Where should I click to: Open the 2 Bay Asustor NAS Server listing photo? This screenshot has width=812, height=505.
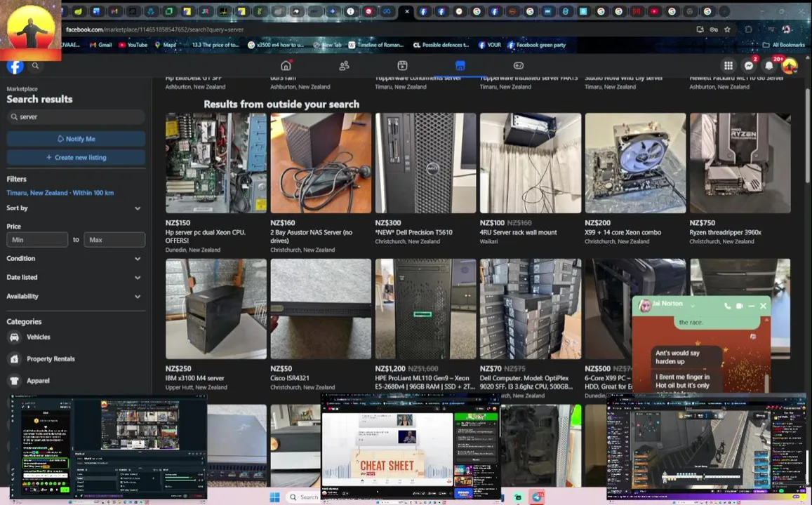(321, 163)
